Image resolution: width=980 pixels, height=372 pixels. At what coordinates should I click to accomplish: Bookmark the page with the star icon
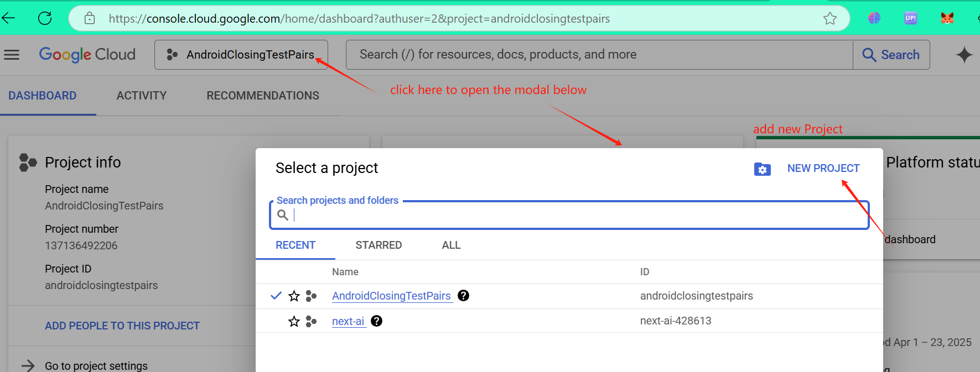(829, 18)
